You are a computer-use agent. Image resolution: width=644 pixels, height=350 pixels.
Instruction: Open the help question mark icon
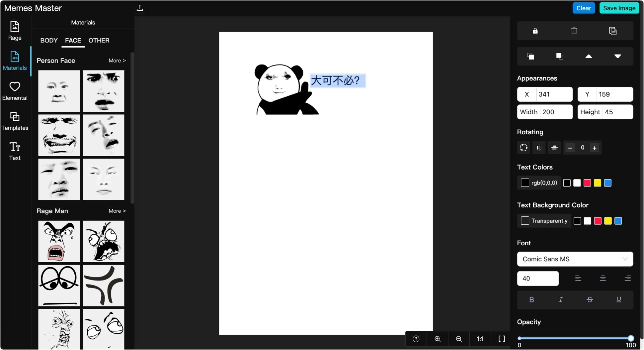tap(416, 339)
